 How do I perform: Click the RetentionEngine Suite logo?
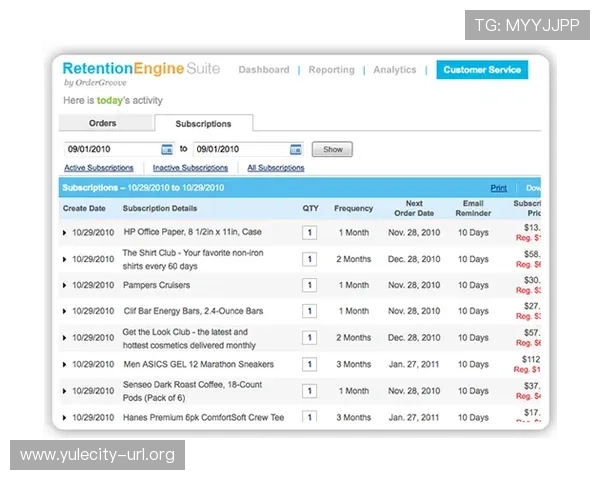141,69
